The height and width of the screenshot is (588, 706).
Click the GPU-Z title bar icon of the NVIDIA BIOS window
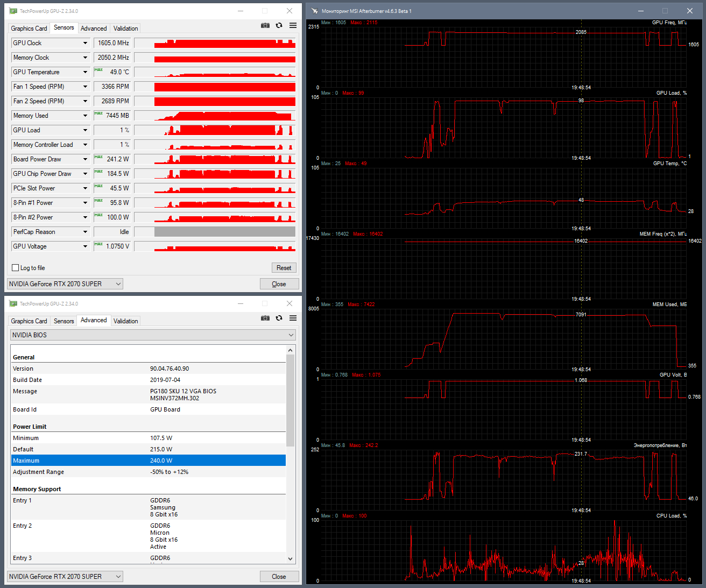point(13,303)
